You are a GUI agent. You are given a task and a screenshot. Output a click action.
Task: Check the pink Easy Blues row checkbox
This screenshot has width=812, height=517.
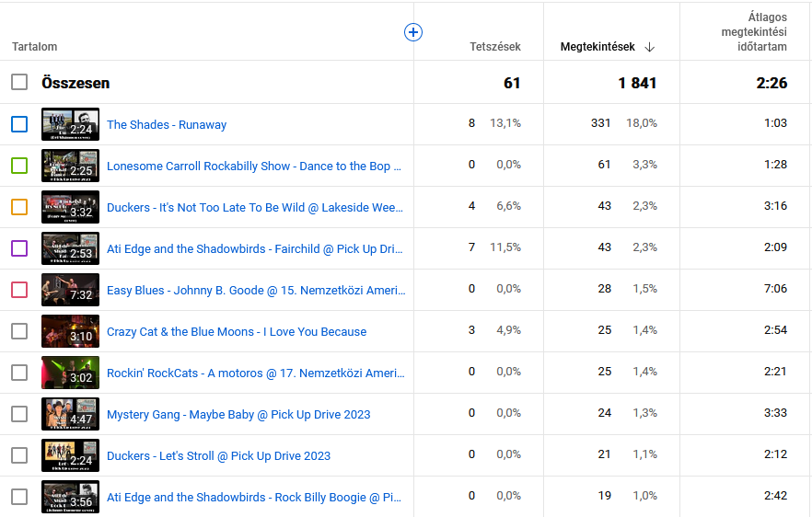click(19, 290)
